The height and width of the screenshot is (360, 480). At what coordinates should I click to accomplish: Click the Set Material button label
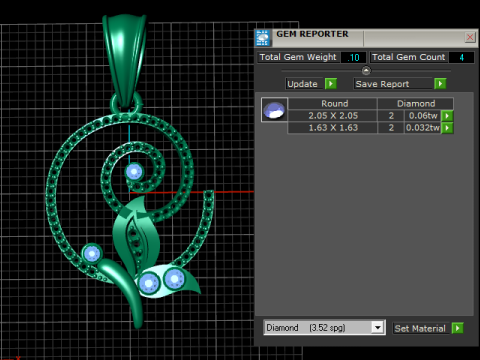point(420,328)
